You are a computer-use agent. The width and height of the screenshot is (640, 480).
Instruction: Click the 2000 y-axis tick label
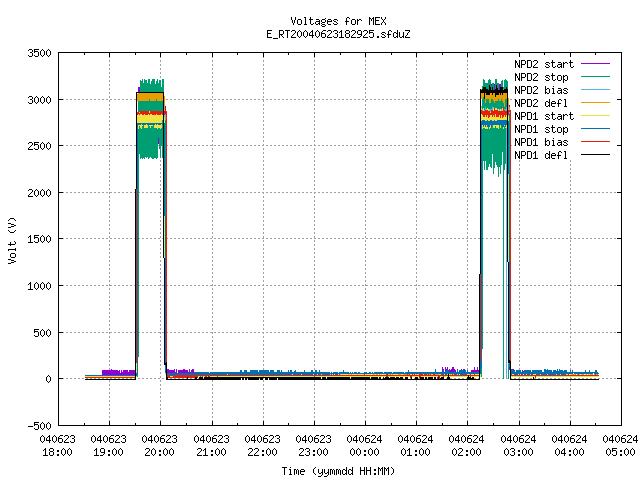coord(40,193)
